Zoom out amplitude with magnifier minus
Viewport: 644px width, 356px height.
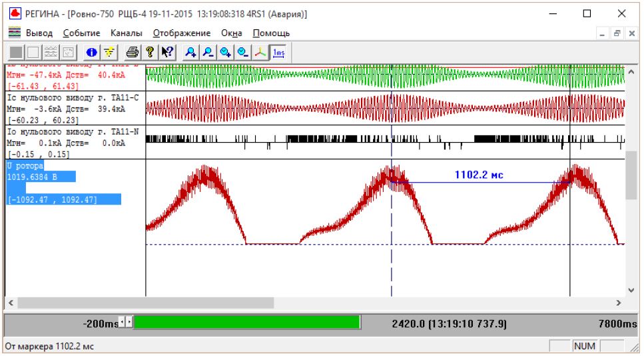tap(208, 53)
